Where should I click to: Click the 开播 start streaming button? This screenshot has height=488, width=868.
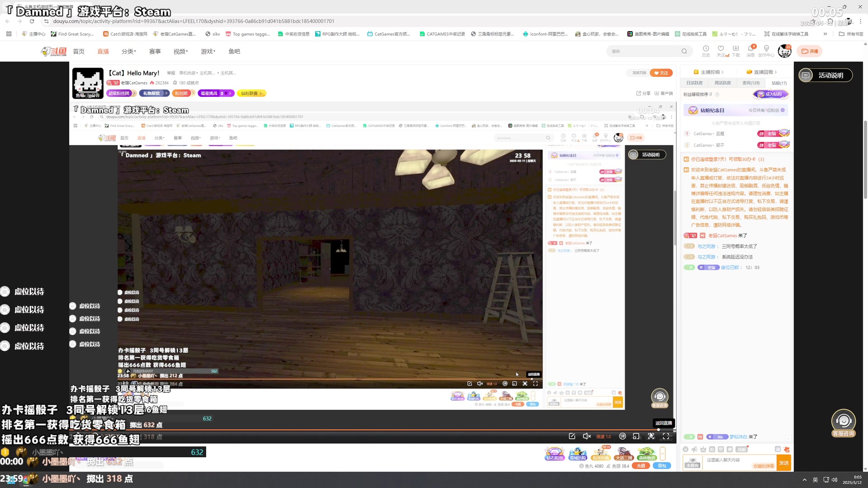810,51
